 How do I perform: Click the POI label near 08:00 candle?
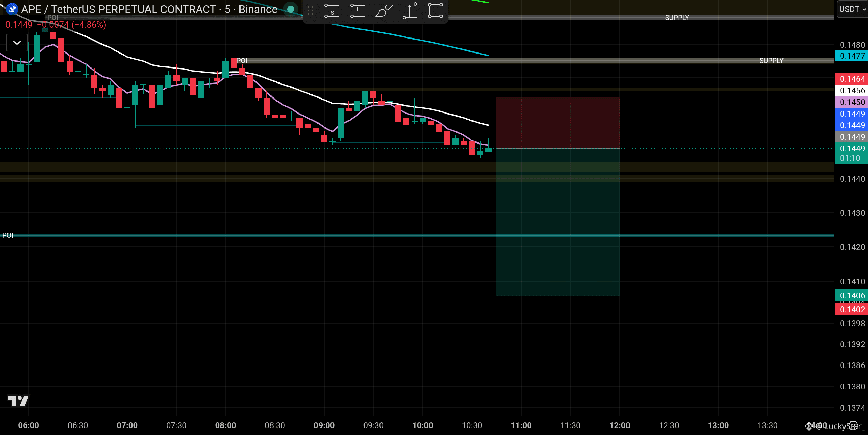tap(242, 60)
